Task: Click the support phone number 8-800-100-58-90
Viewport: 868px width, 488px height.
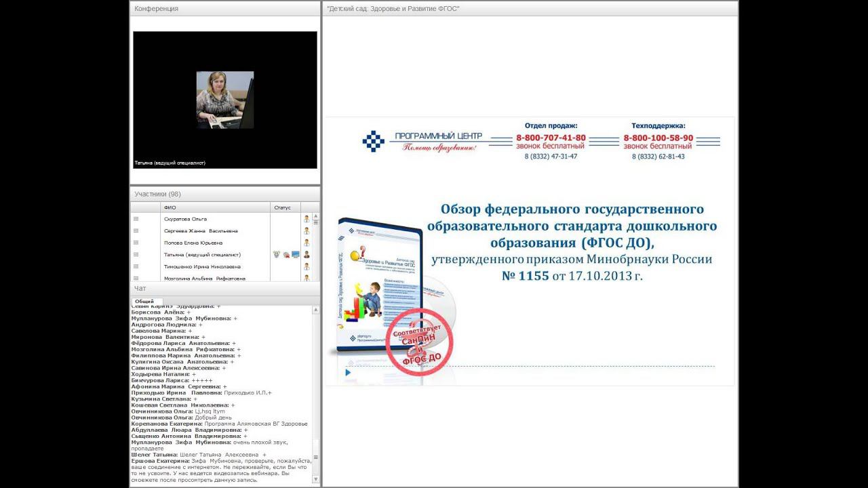Action: pyautogui.click(x=658, y=138)
